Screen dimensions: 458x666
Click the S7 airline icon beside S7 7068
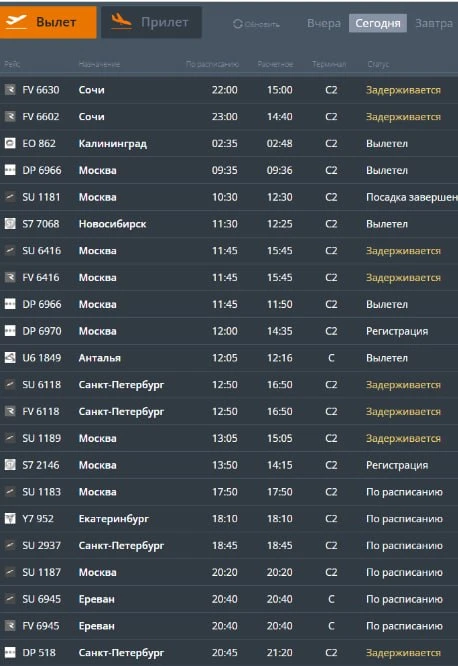coord(10,223)
